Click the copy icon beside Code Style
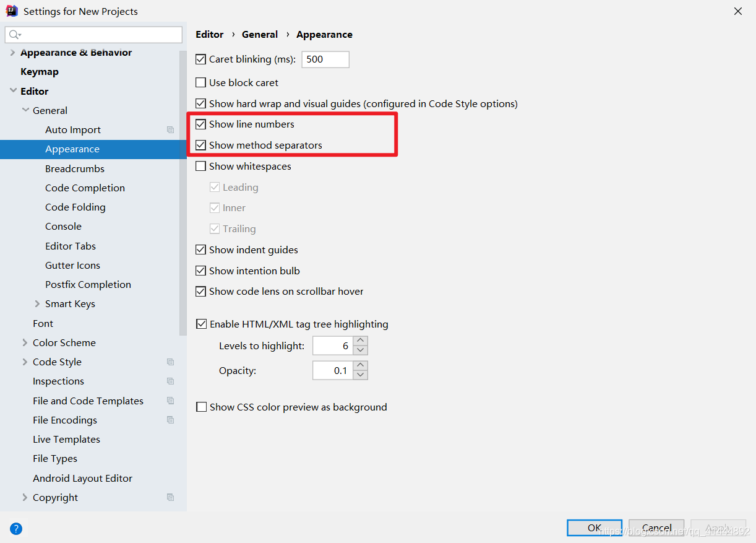The width and height of the screenshot is (756, 543). click(171, 362)
